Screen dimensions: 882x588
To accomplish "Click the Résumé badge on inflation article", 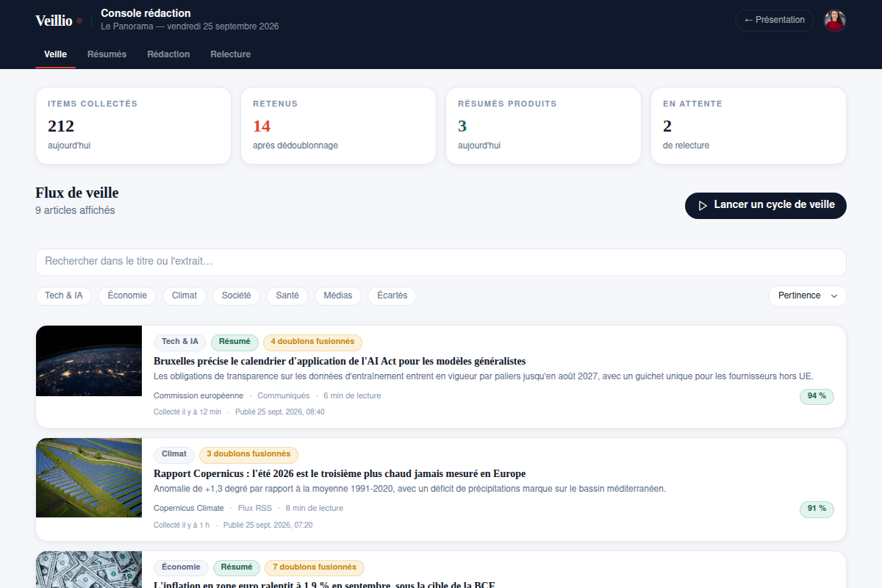I will [237, 567].
